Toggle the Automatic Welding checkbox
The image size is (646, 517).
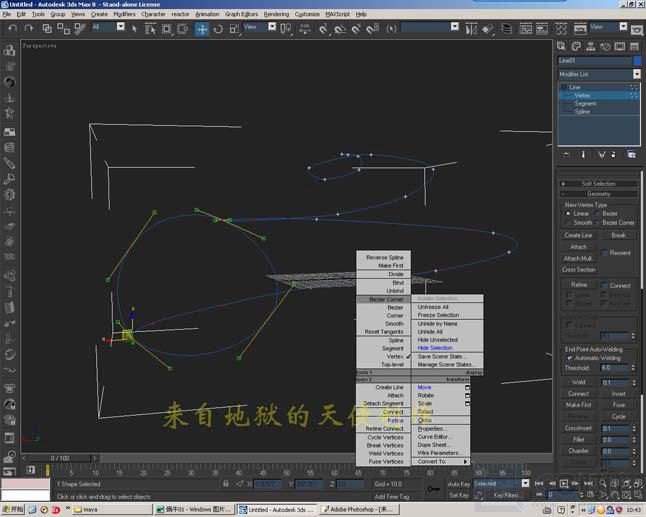pos(569,358)
